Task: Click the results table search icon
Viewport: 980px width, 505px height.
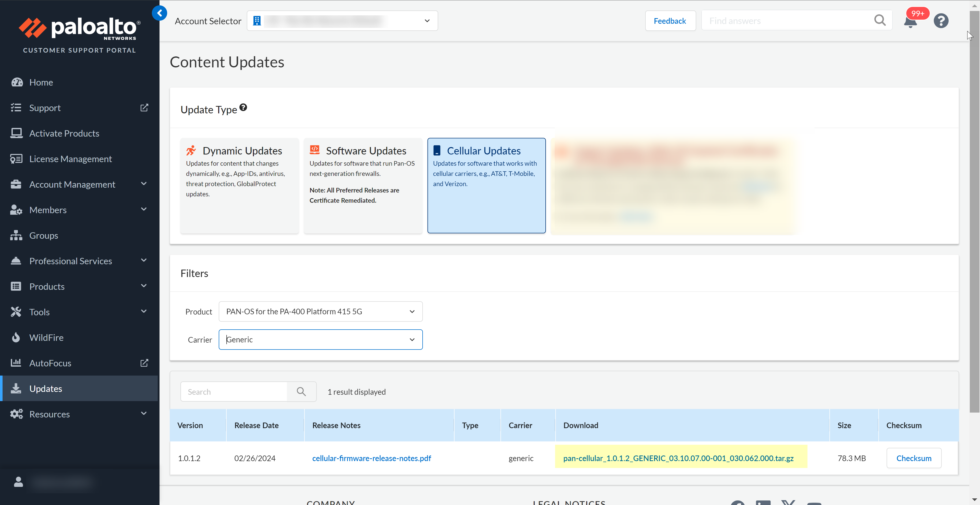Action: click(301, 392)
